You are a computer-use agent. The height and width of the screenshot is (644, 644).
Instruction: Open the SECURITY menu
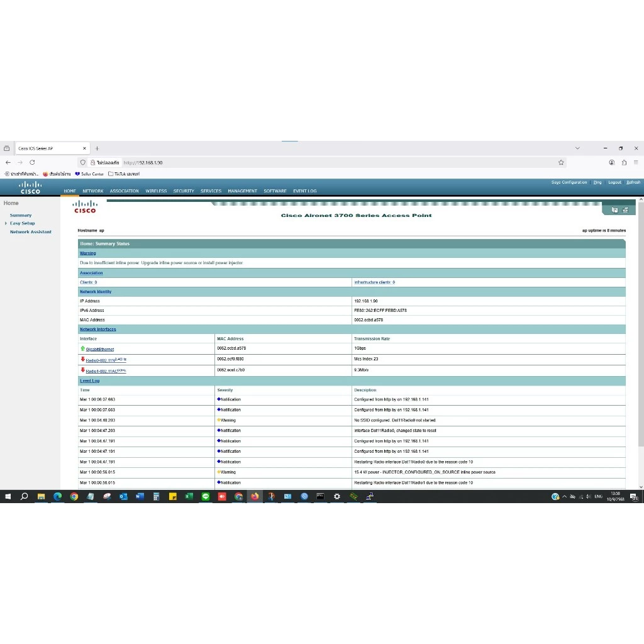coord(184,191)
